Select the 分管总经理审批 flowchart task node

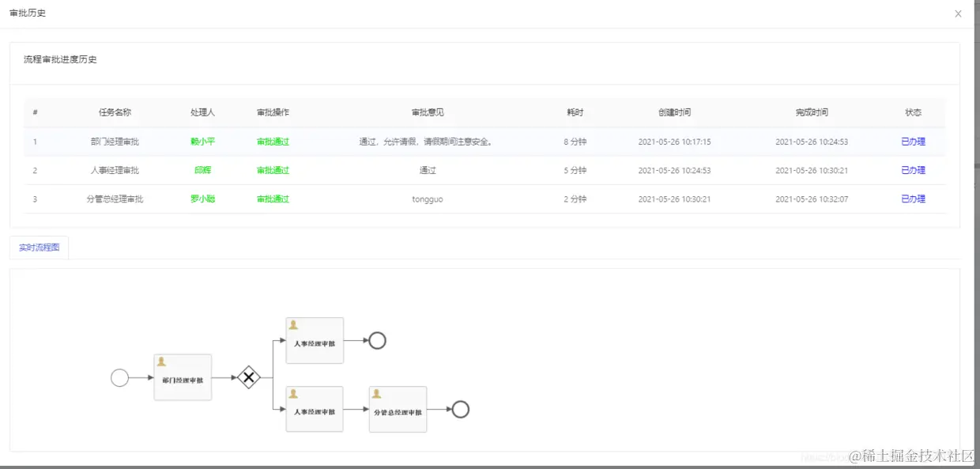398,410
